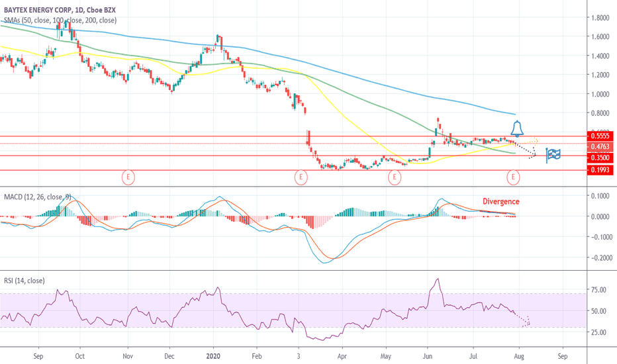The width and height of the screenshot is (617, 364).
Task: Click the Apr label on time axis
Action: [x=342, y=356]
